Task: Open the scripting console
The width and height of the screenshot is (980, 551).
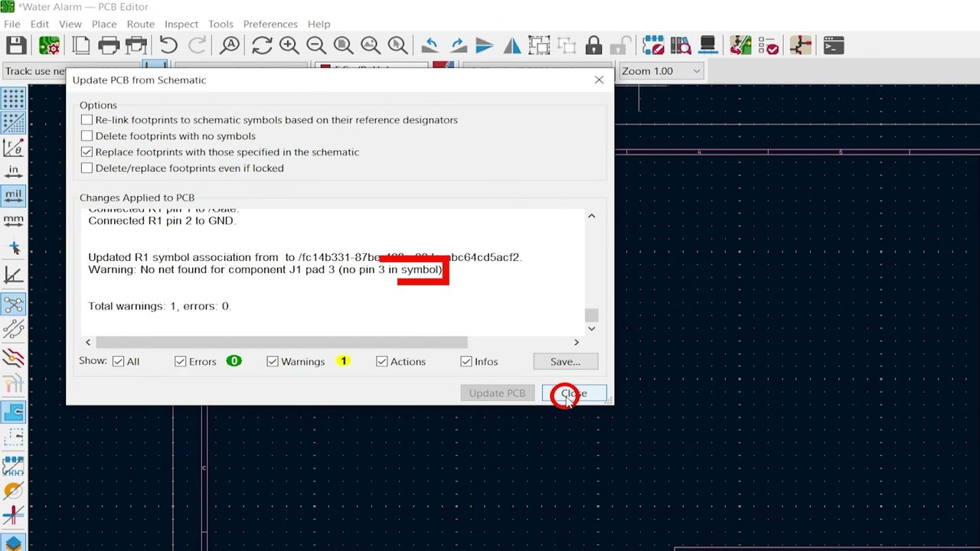Action: pos(834,46)
